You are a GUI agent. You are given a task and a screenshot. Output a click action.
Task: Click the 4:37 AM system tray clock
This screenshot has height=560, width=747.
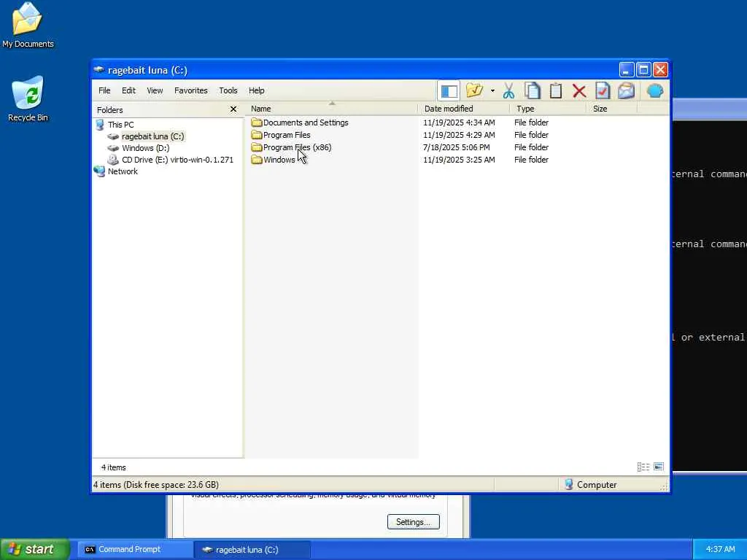tap(720, 549)
